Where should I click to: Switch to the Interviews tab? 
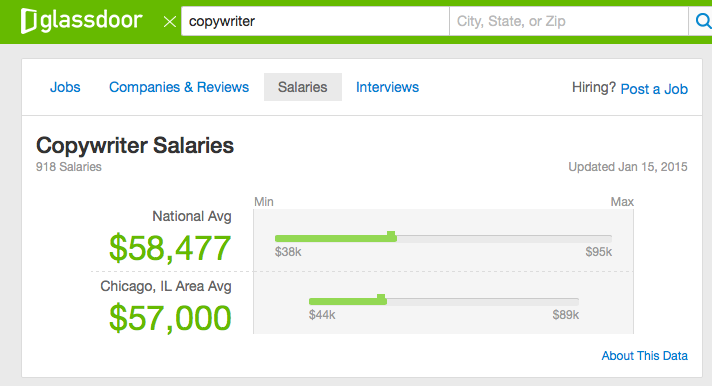pos(387,87)
